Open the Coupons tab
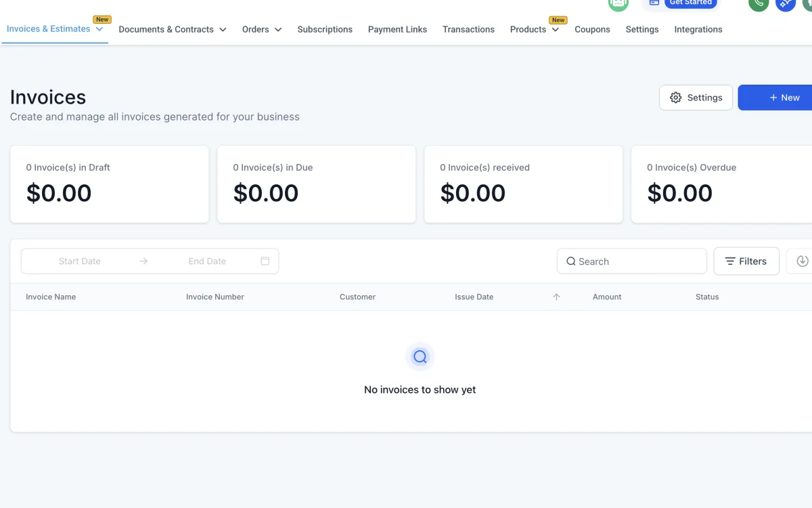This screenshot has width=812, height=508. point(592,30)
